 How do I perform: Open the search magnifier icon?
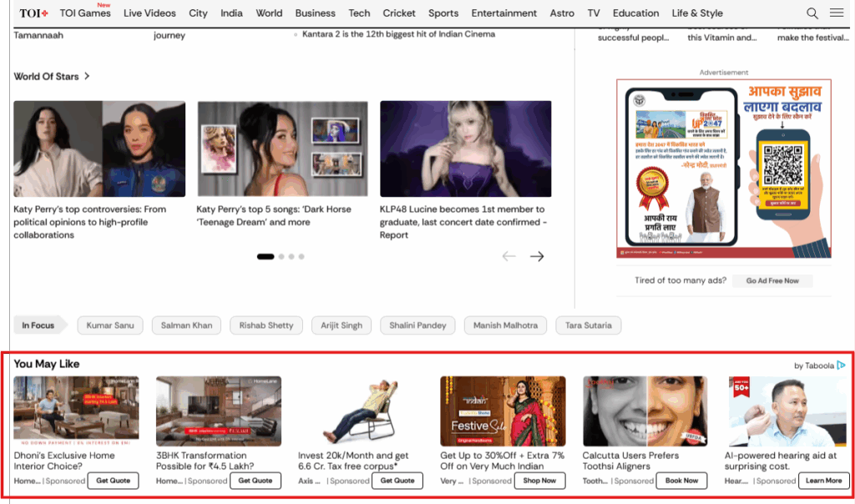812,13
